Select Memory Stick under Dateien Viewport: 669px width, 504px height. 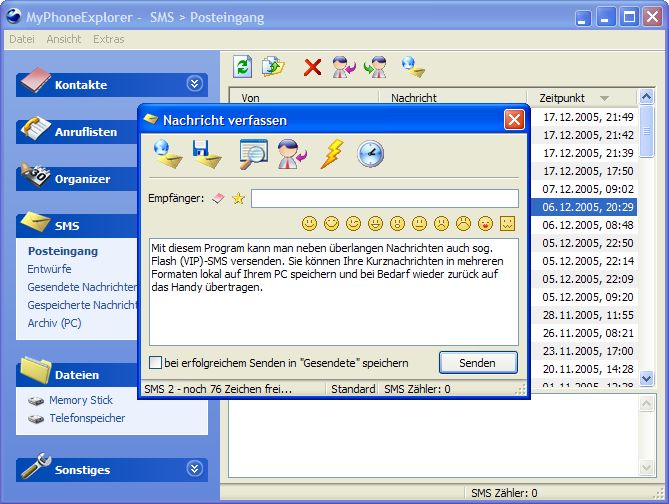coord(81,400)
